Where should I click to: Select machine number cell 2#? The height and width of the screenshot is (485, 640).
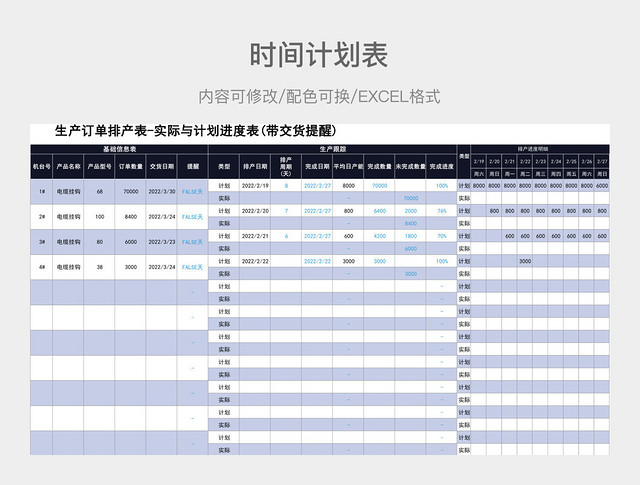click(x=42, y=217)
